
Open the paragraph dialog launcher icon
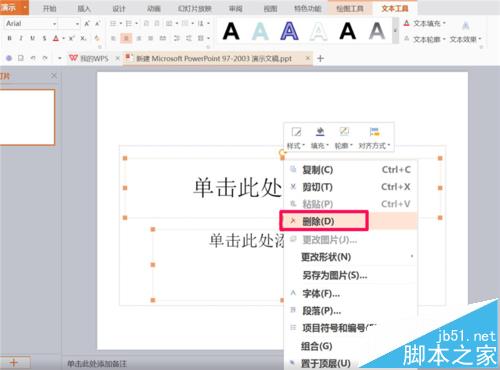(209, 47)
